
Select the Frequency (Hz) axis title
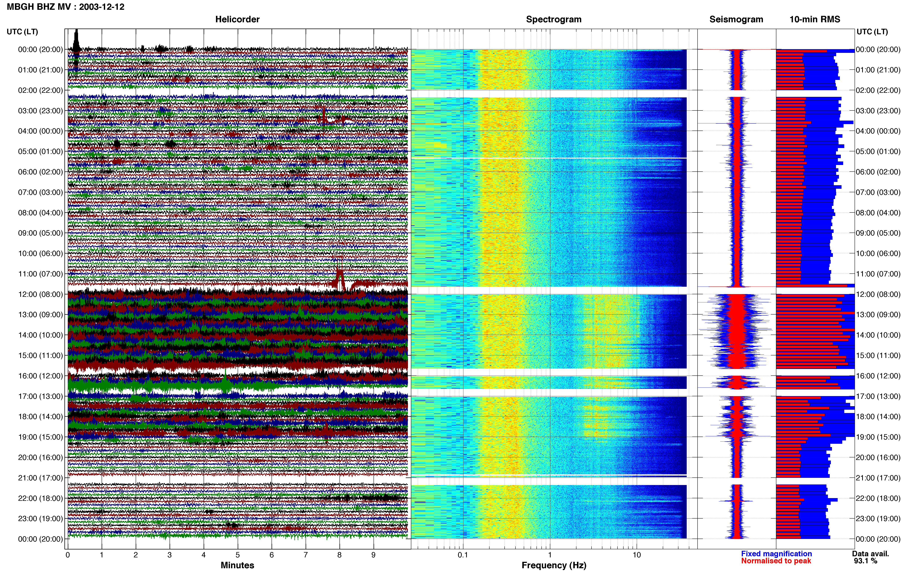pos(554,565)
